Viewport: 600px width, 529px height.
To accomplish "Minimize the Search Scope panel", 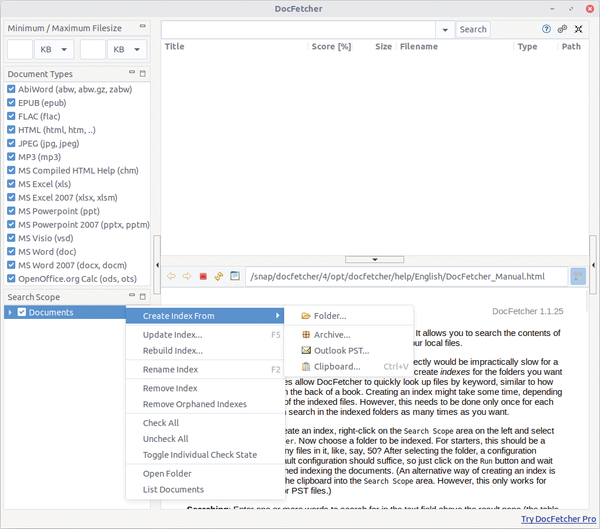I will [x=132, y=295].
